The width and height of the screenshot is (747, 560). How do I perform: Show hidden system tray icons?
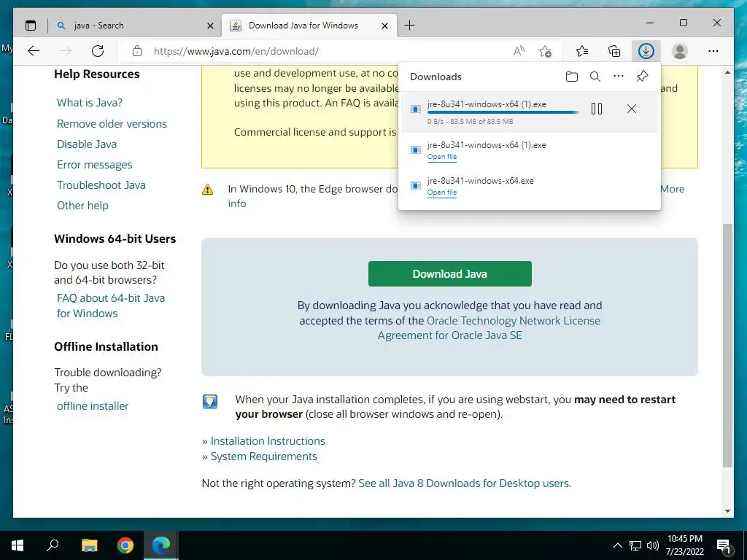tap(617, 545)
